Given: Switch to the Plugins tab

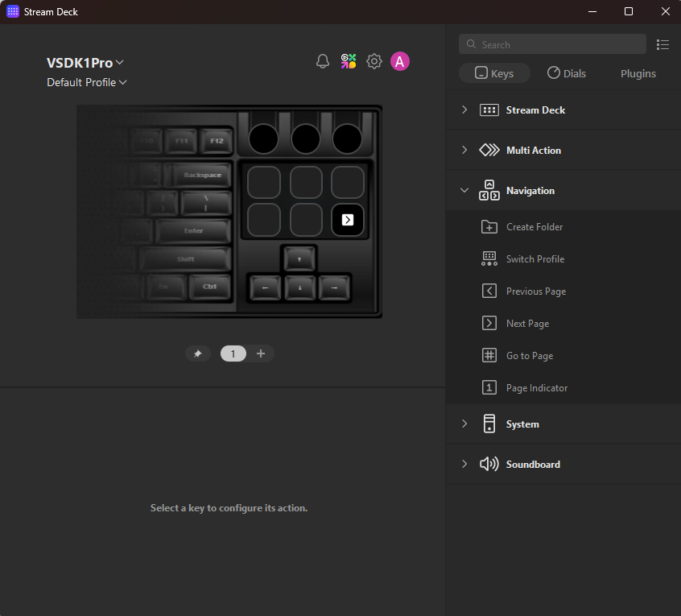Looking at the screenshot, I should pos(638,73).
